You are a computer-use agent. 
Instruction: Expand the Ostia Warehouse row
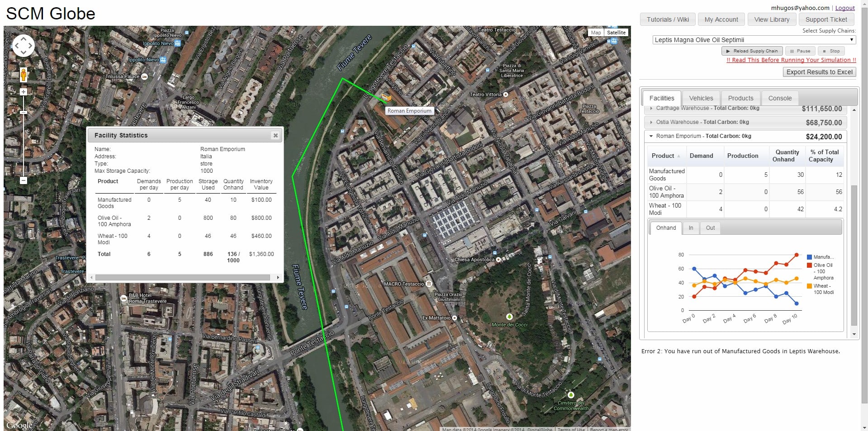745,123
